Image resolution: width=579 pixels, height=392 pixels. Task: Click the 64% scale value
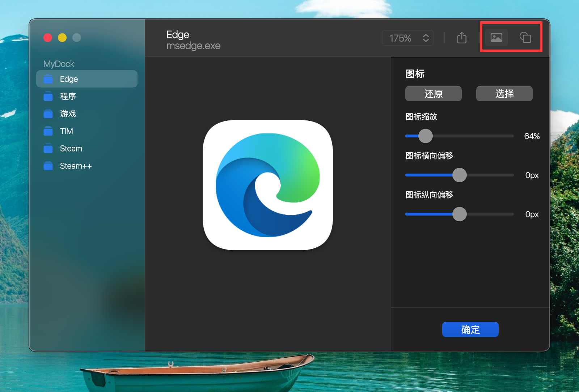[x=532, y=136]
